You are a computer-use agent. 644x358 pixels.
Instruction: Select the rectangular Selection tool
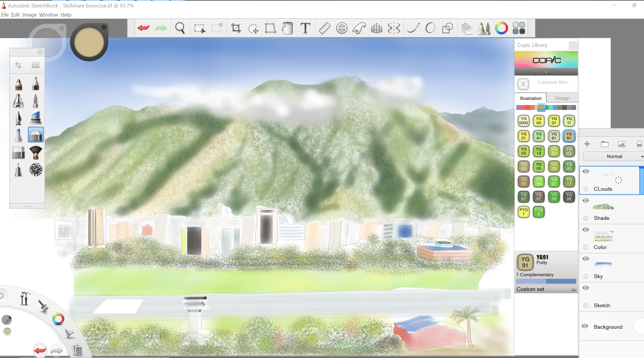[200, 28]
